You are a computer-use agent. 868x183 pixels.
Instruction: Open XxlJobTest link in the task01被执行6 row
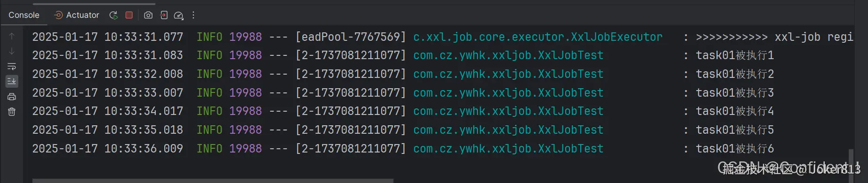(x=508, y=149)
